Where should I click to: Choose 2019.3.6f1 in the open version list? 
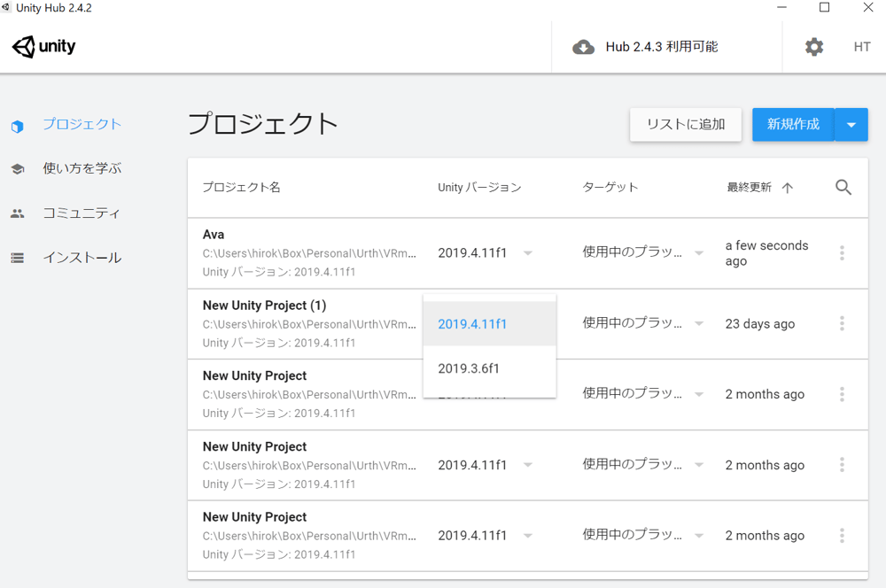[489, 368]
